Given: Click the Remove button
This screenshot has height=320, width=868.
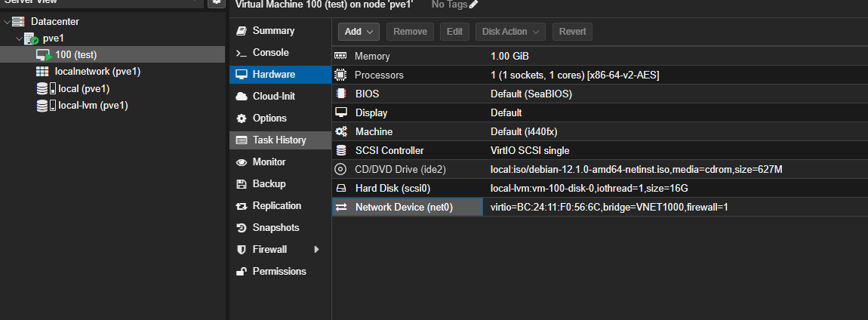Looking at the screenshot, I should [410, 32].
